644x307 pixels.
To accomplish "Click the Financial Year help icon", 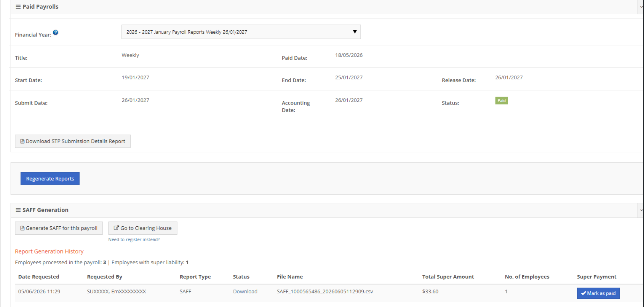I will 56,33.
